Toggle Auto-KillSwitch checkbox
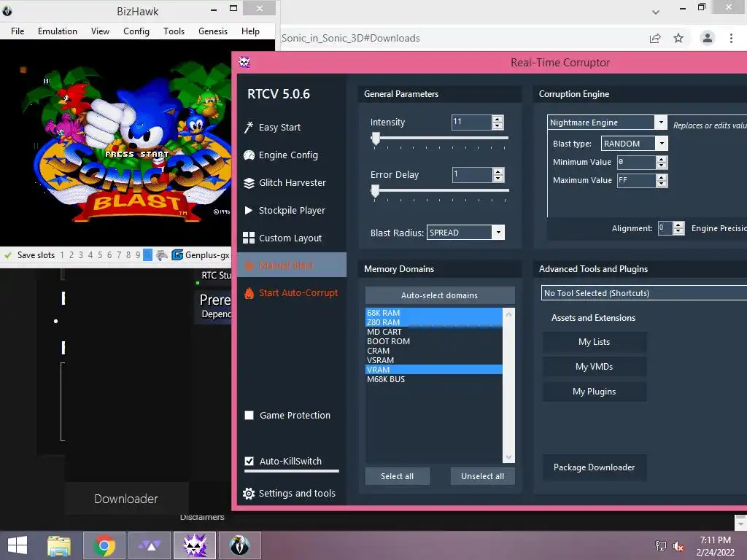 [x=249, y=461]
